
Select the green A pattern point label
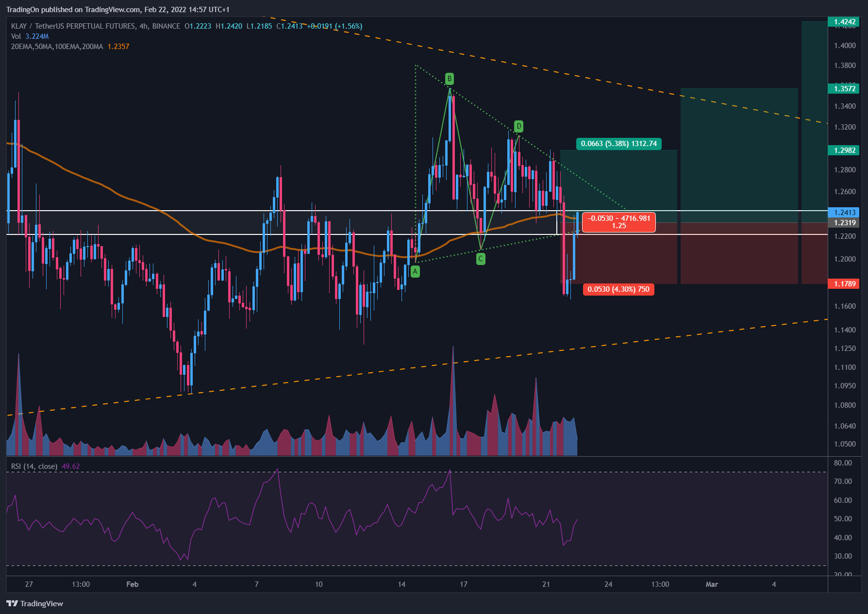[x=415, y=272]
